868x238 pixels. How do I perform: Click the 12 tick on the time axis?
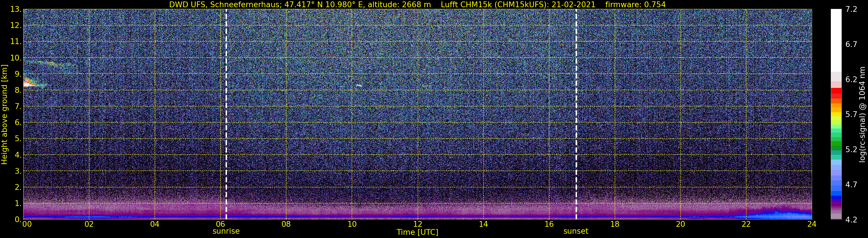point(417,224)
